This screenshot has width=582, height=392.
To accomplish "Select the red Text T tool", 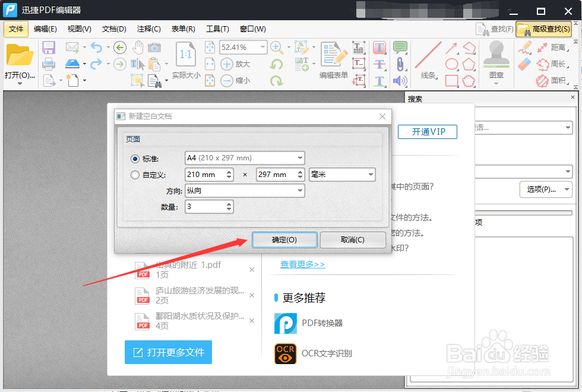I will [x=379, y=48].
